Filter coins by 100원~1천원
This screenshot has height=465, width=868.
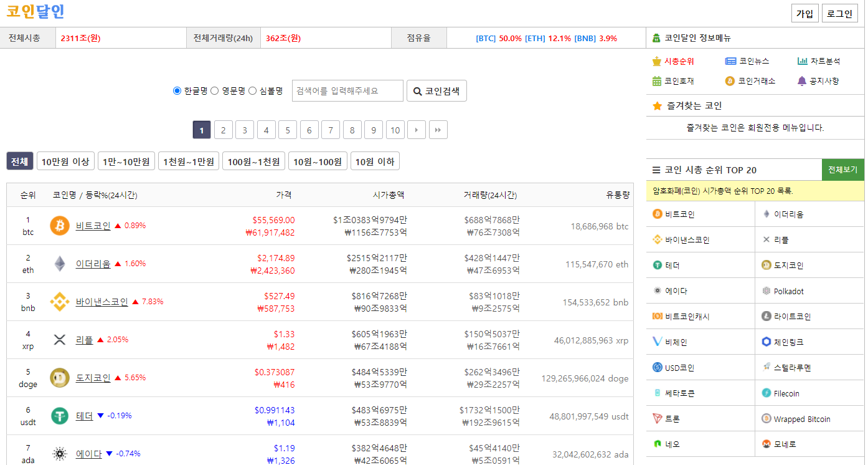tap(253, 161)
